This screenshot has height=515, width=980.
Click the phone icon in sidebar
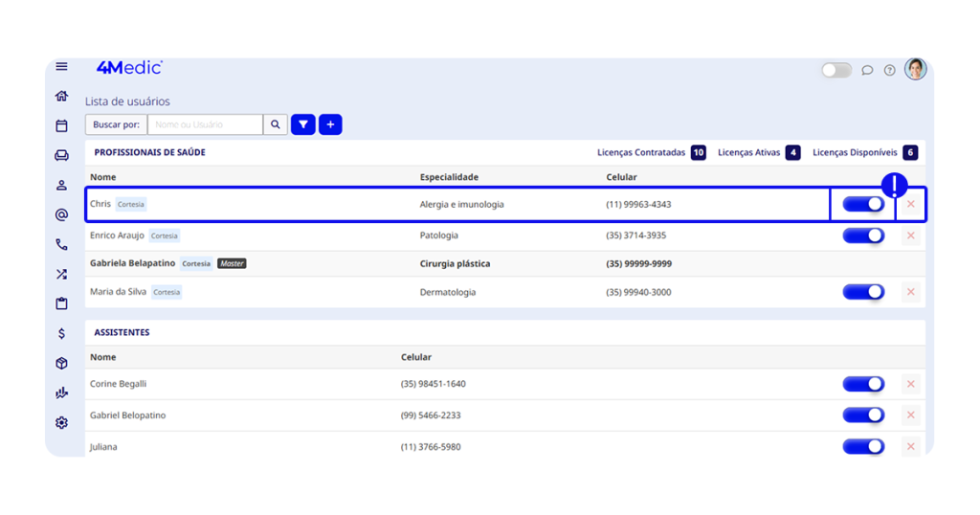click(61, 244)
